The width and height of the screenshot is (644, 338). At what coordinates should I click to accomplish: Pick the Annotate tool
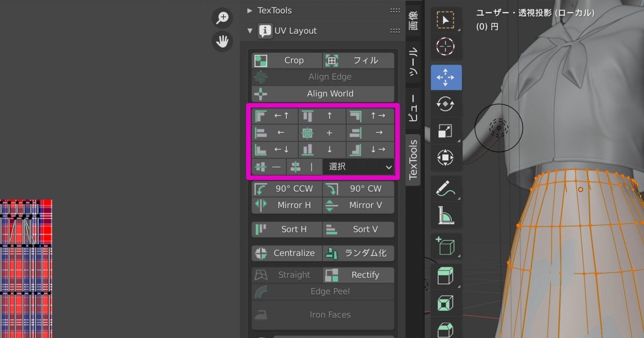click(446, 188)
